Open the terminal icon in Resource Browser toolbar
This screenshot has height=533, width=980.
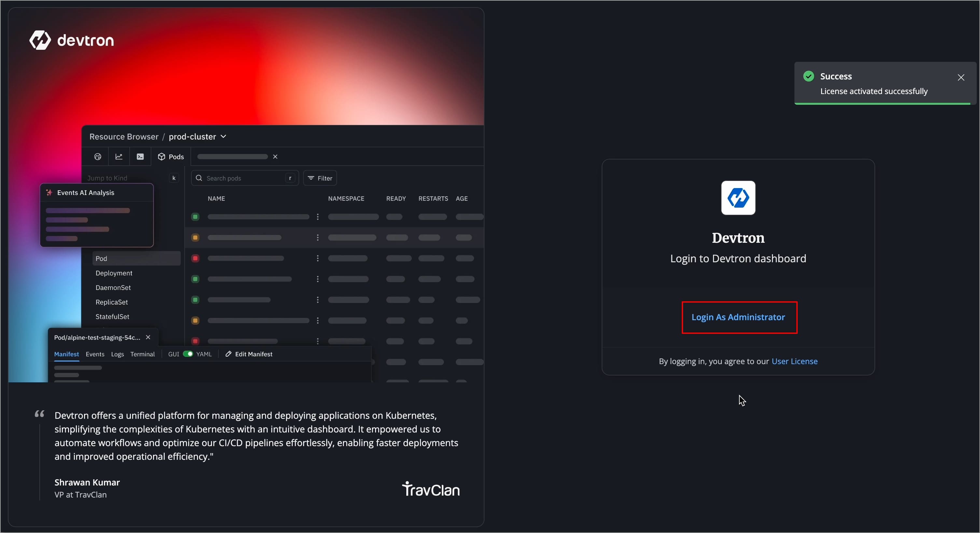[140, 157]
